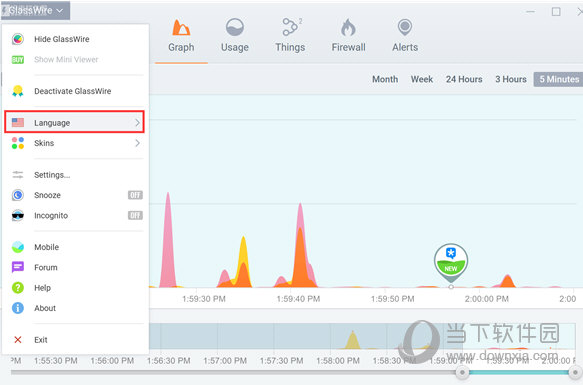Open Settings... from the menu
Viewport: 583px width, 385px height.
point(75,175)
